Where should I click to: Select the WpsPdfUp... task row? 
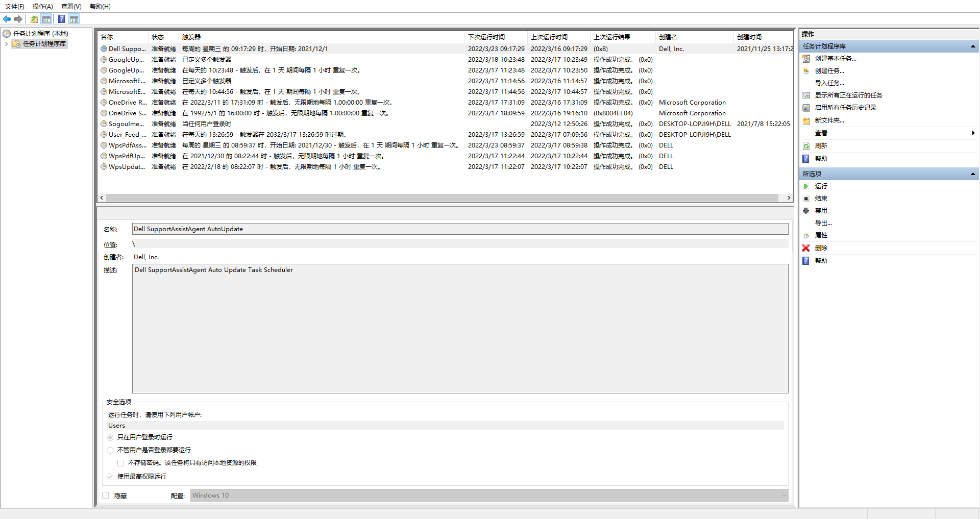445,156
